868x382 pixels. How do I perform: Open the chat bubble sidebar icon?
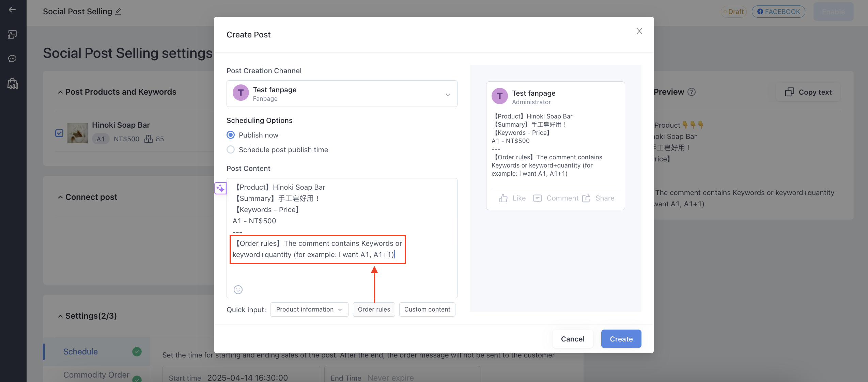click(13, 59)
